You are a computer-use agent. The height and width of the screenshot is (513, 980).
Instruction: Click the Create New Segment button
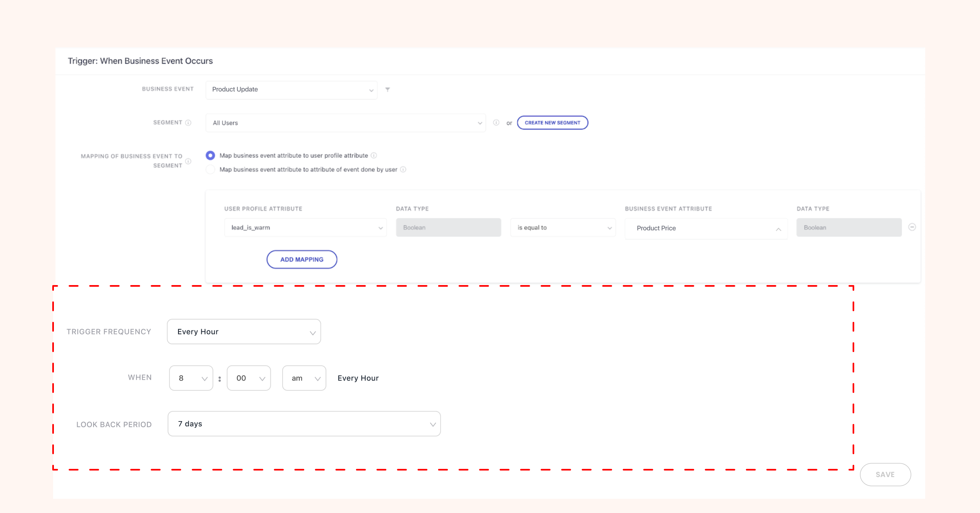[x=552, y=123]
